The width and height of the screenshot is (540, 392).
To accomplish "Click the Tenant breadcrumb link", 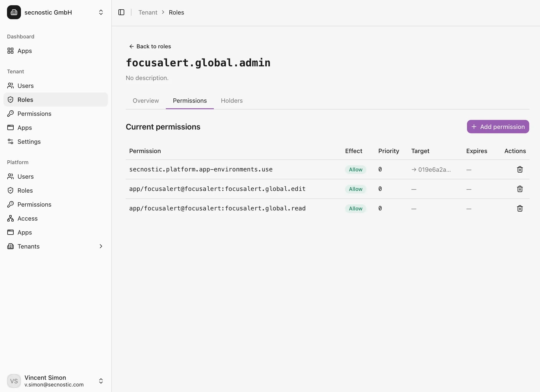I will click(x=148, y=12).
